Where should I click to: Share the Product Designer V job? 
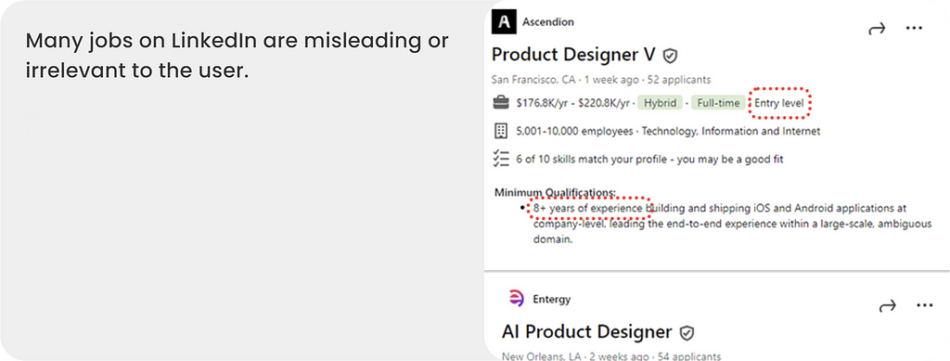pos(877,28)
